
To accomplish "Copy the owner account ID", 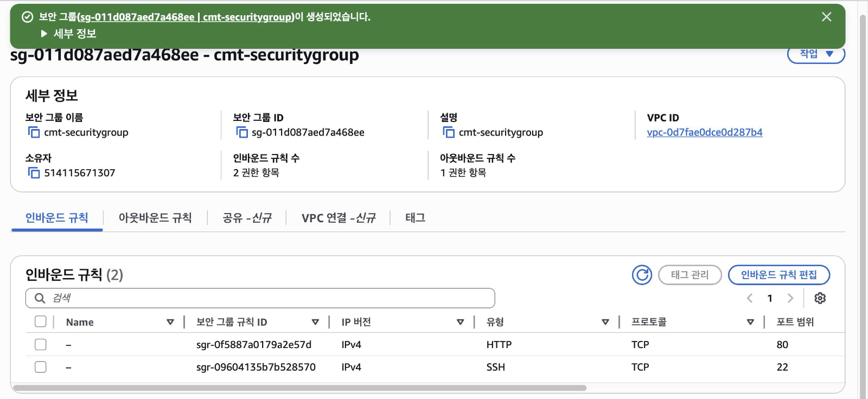I will click(34, 173).
